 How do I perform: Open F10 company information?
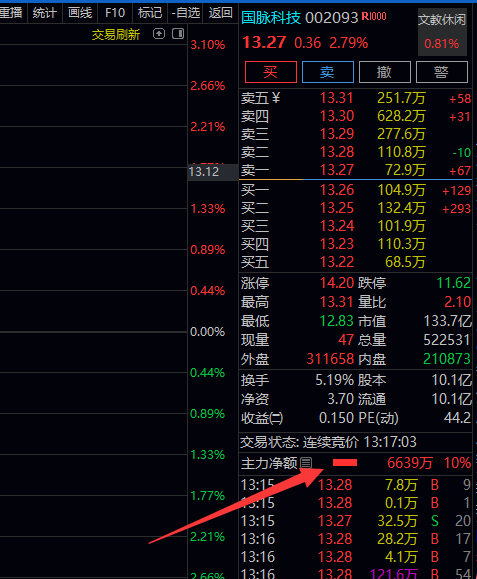tap(115, 13)
